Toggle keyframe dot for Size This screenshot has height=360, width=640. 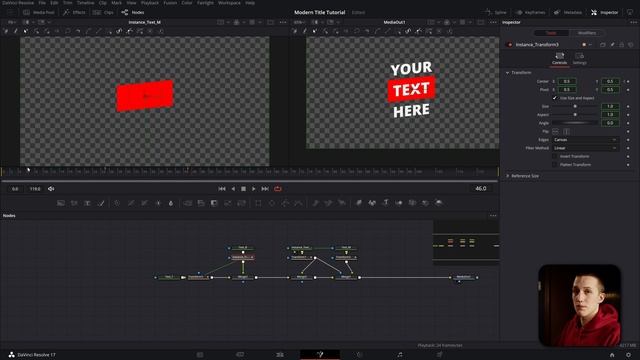pyautogui.click(x=628, y=107)
